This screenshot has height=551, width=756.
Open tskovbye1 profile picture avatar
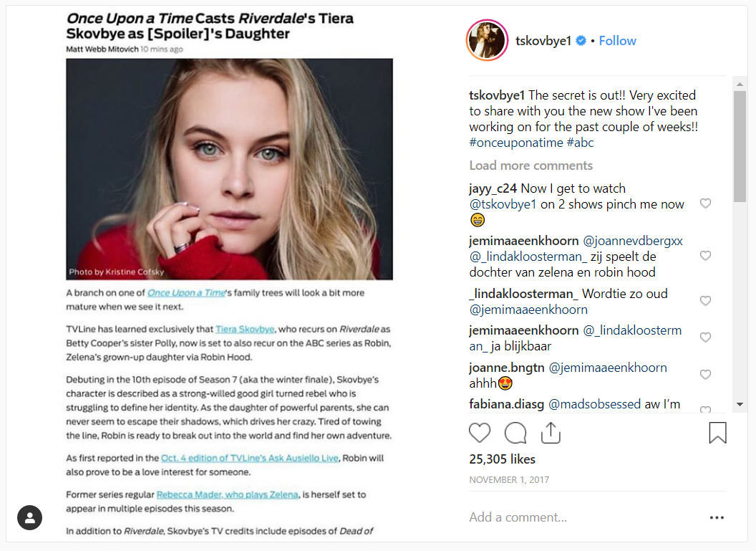point(487,41)
